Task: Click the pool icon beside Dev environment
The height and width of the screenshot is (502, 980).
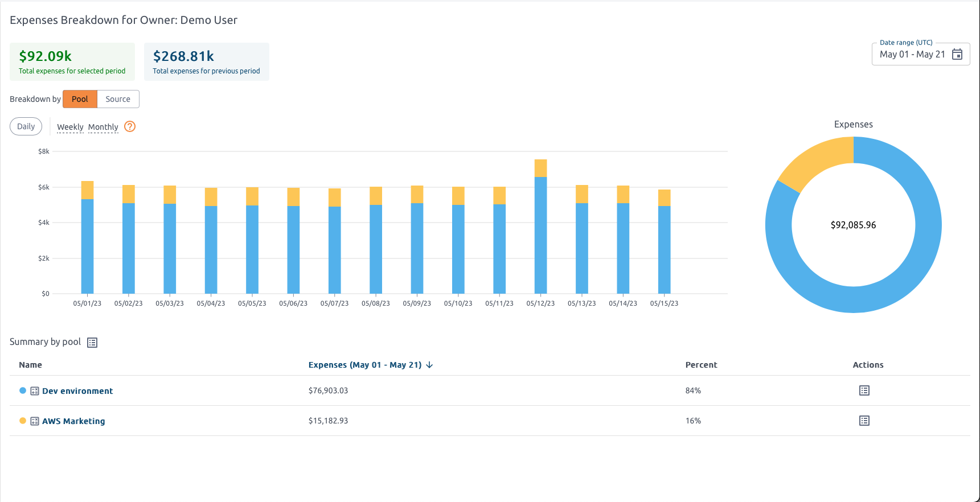Action: pyautogui.click(x=35, y=391)
